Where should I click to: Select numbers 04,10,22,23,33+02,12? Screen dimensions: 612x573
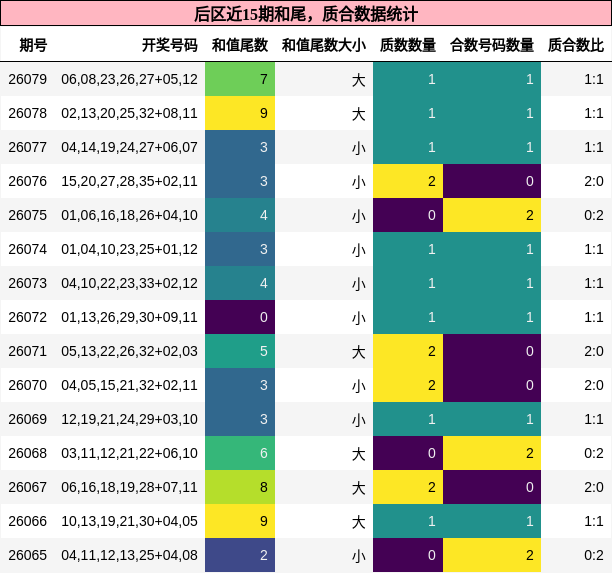130,283
